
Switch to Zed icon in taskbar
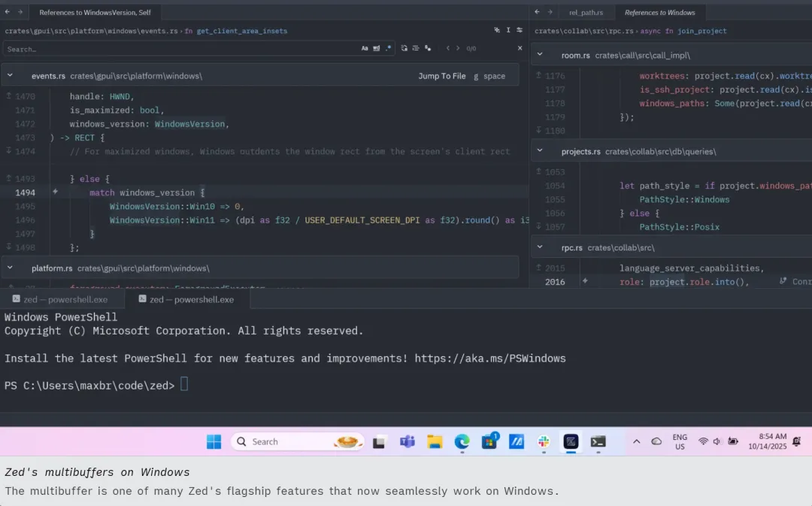click(571, 442)
